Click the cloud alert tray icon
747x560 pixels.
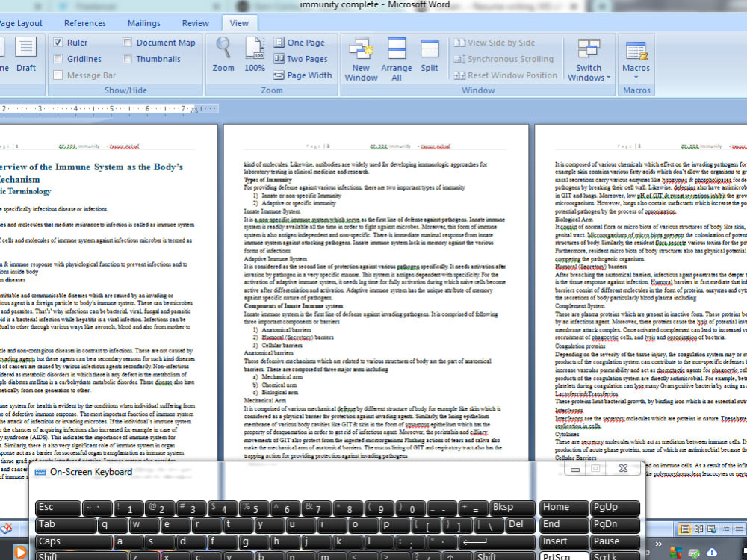click(712, 552)
